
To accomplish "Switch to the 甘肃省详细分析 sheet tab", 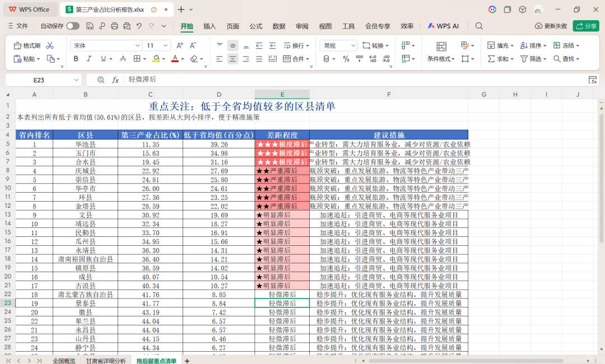I will pos(106,361).
